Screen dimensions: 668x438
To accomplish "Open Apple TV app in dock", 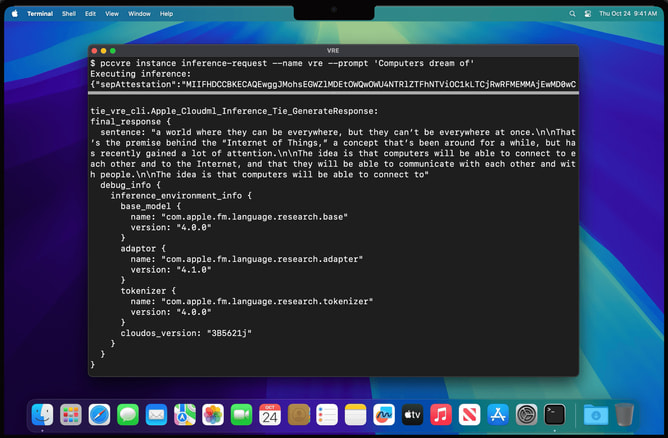I will (x=412, y=415).
